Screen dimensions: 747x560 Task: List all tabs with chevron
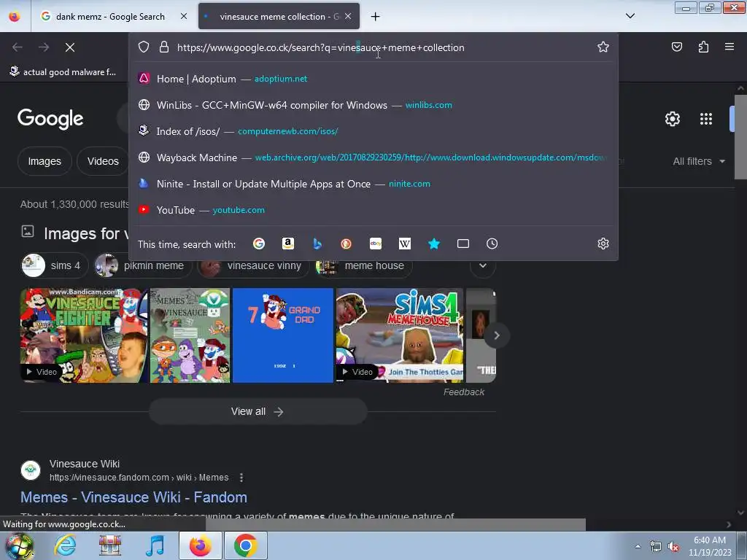tap(630, 16)
